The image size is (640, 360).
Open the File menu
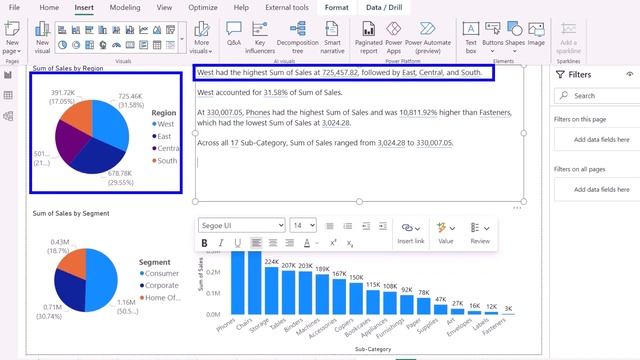click(x=14, y=7)
